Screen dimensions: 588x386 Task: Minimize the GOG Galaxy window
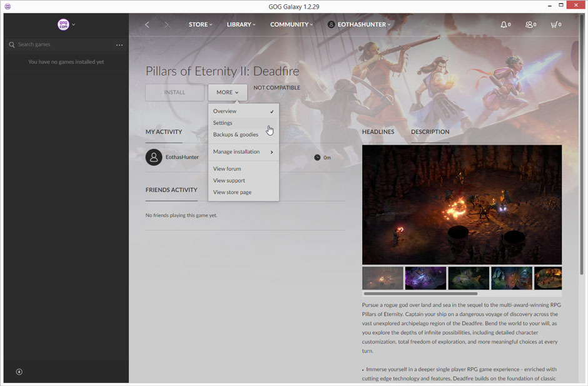pyautogui.click(x=549, y=6)
